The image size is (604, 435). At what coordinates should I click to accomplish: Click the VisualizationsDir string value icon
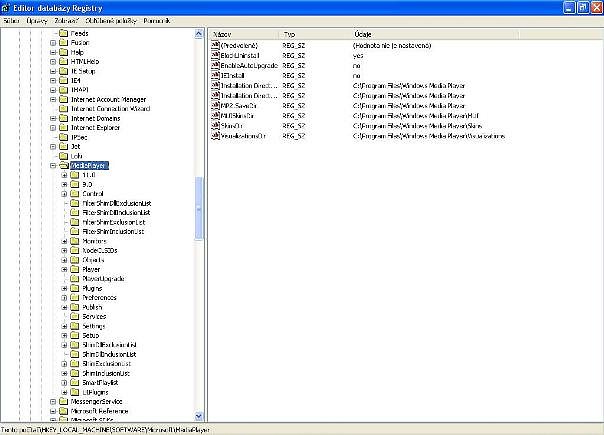click(215, 136)
